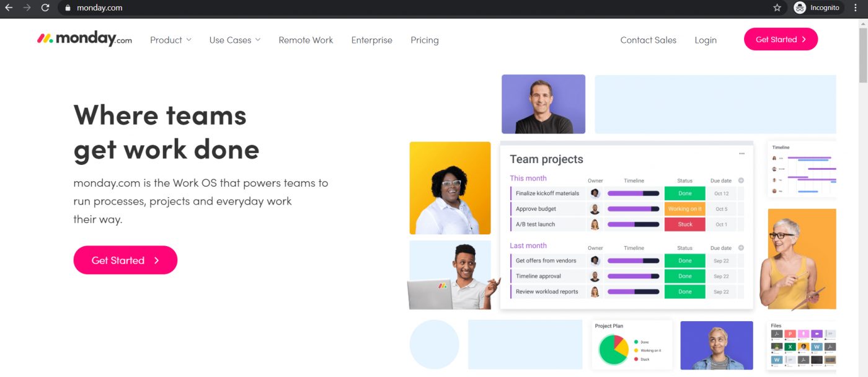Open the Remote Work page

[x=306, y=40]
